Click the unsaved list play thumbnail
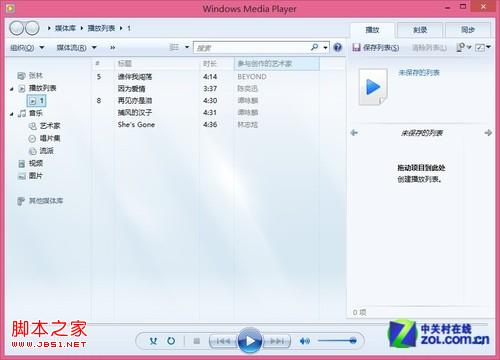Viewport: 500px width, 360px height. 373,87
